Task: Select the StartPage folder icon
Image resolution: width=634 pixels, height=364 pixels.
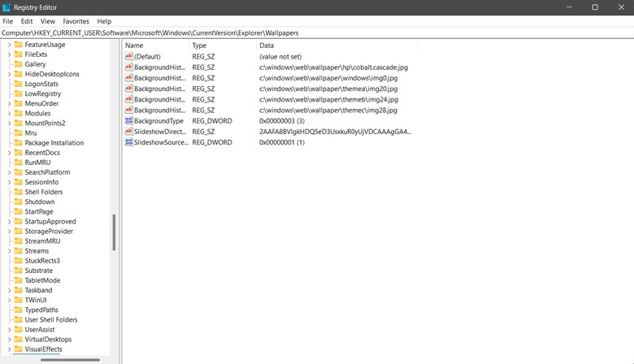Action: 18,212
